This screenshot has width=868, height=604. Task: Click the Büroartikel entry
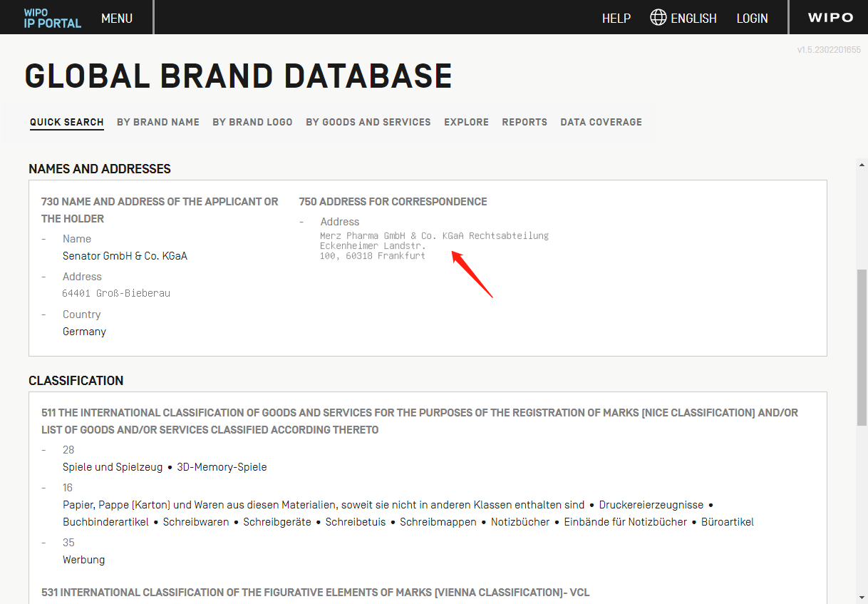(728, 522)
